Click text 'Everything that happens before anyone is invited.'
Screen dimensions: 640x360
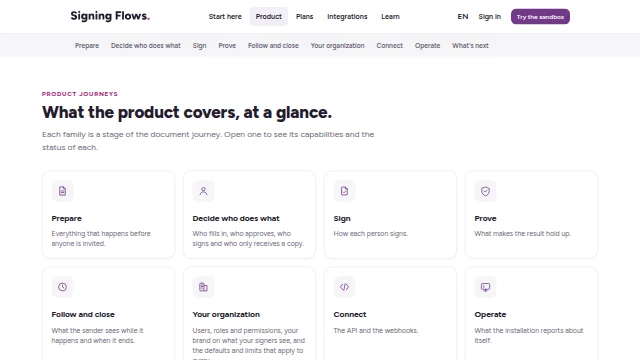[x=101, y=239]
